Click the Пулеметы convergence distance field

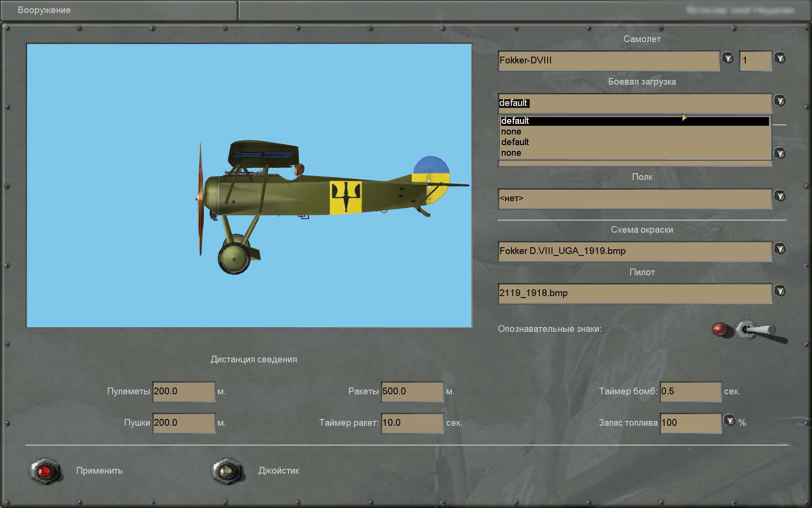pyautogui.click(x=183, y=391)
